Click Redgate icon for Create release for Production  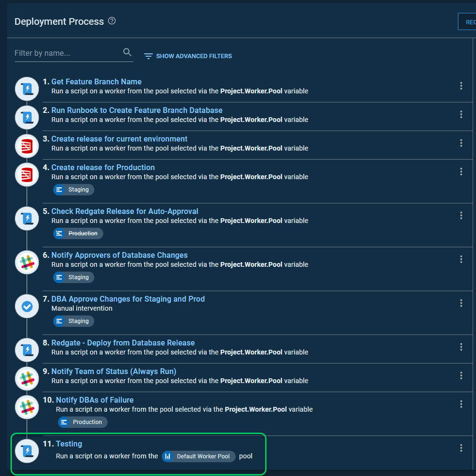(27, 174)
